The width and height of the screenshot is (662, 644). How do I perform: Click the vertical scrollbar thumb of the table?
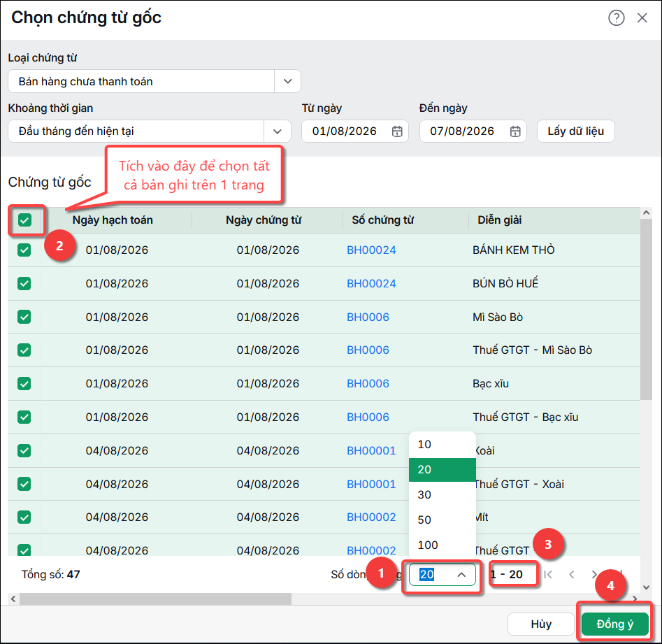[646, 309]
